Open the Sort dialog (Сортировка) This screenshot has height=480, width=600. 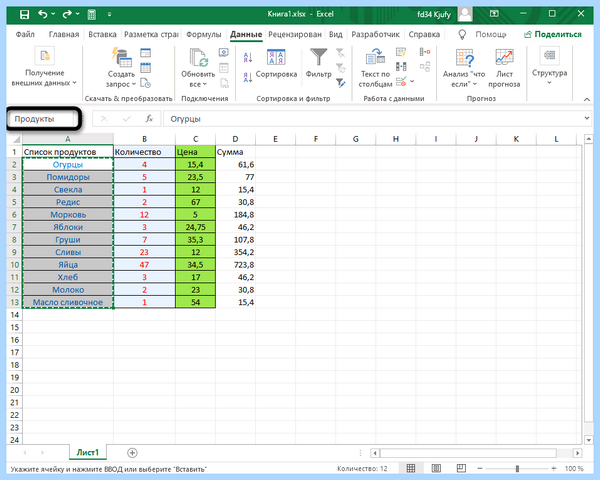tap(276, 64)
